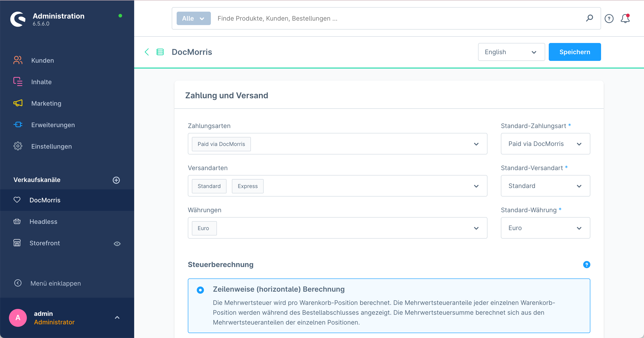
Task: Click the Steuerberechnung heading
Action: [220, 264]
